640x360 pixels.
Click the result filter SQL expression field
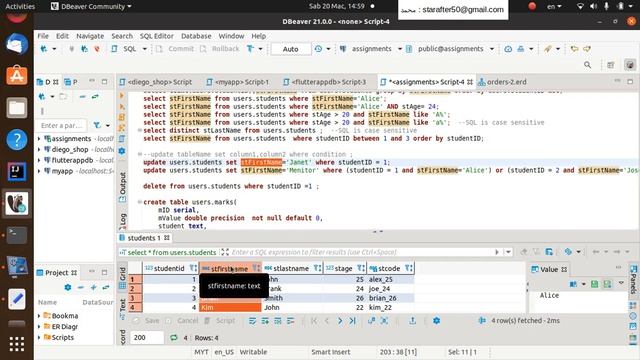[362, 252]
